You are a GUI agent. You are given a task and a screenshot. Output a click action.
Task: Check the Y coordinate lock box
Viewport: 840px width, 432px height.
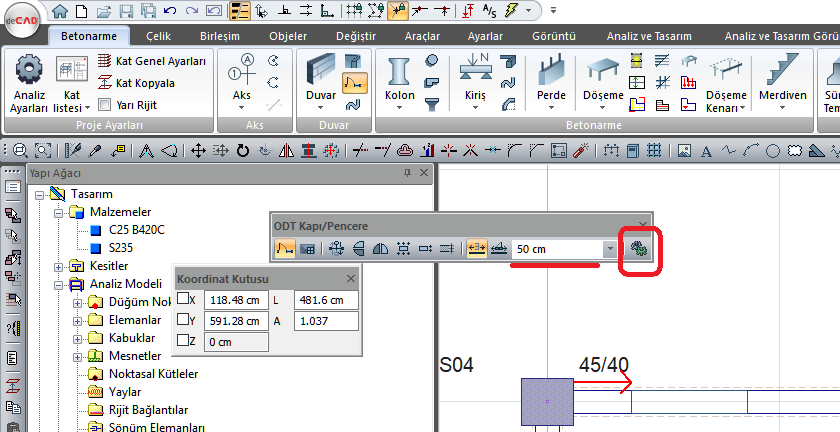point(183,321)
